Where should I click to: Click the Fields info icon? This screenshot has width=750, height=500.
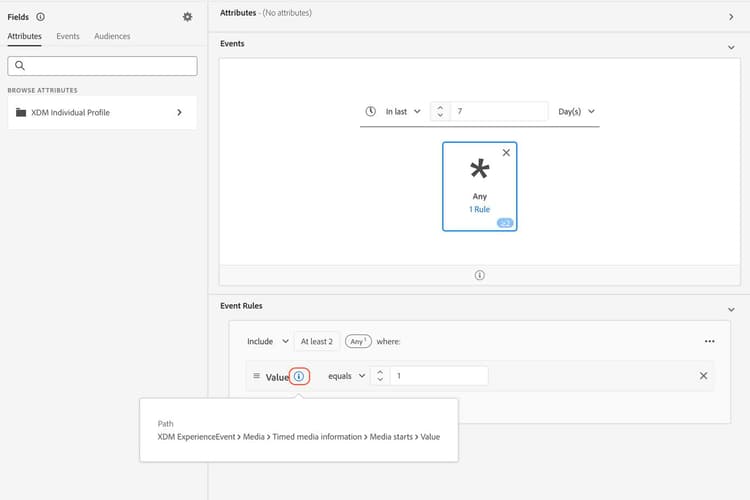[41, 17]
